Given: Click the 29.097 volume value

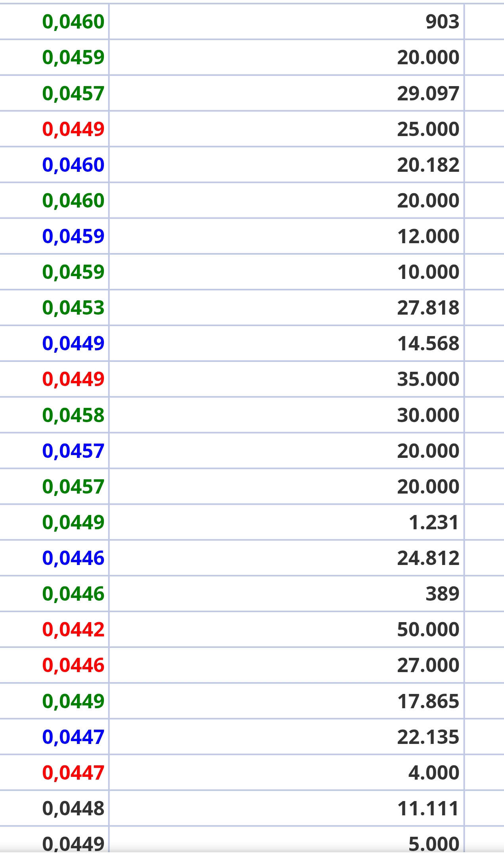Looking at the screenshot, I should point(428,94).
